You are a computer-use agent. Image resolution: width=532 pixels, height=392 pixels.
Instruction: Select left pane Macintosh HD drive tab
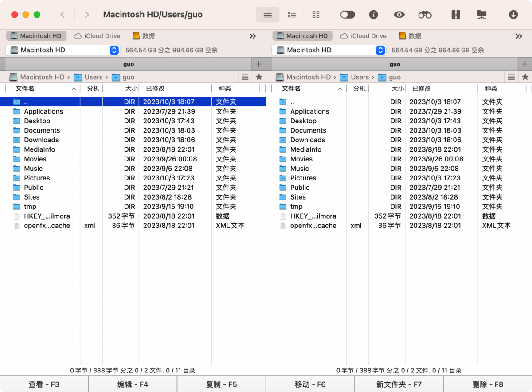(x=36, y=36)
